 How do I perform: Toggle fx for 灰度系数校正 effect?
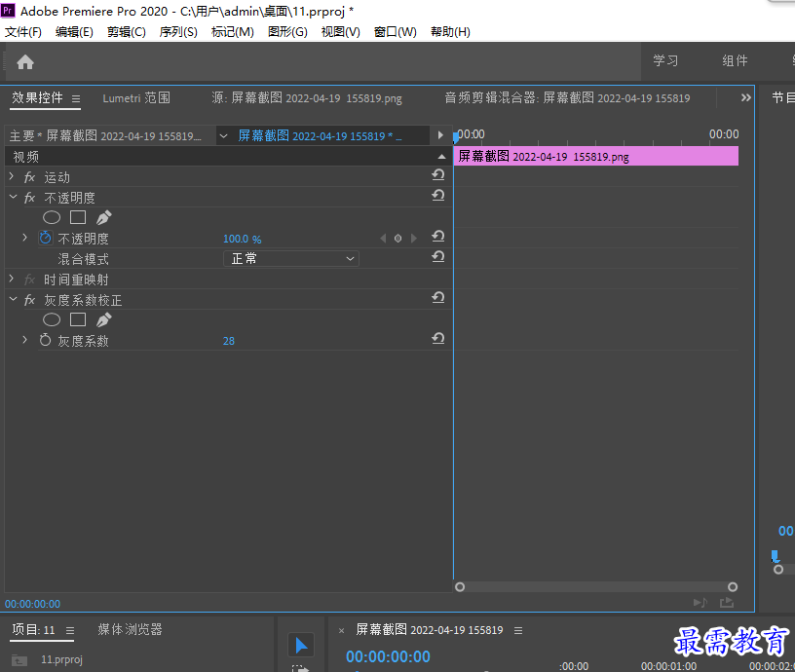[29, 300]
